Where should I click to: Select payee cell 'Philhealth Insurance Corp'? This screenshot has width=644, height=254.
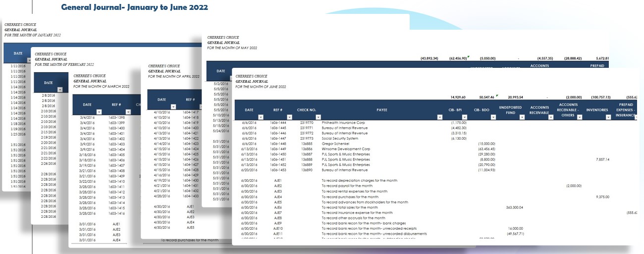343,122
